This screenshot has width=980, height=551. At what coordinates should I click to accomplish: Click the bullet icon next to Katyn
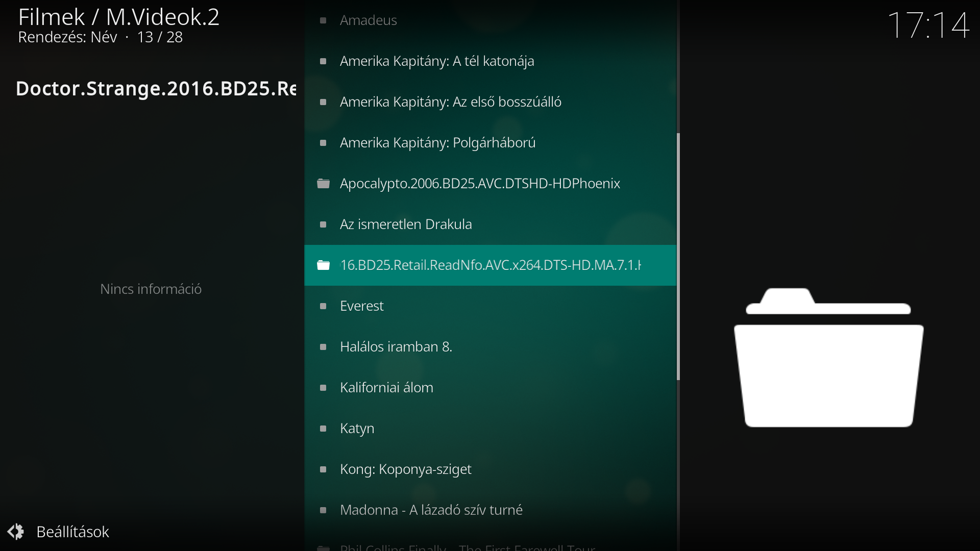[x=323, y=429]
